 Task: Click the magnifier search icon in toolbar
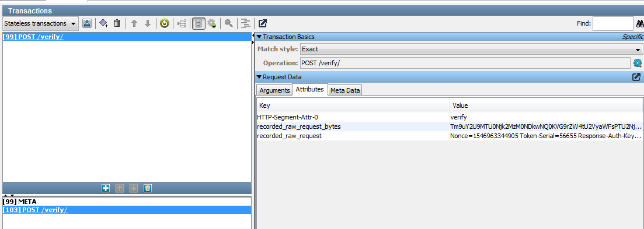229,23
